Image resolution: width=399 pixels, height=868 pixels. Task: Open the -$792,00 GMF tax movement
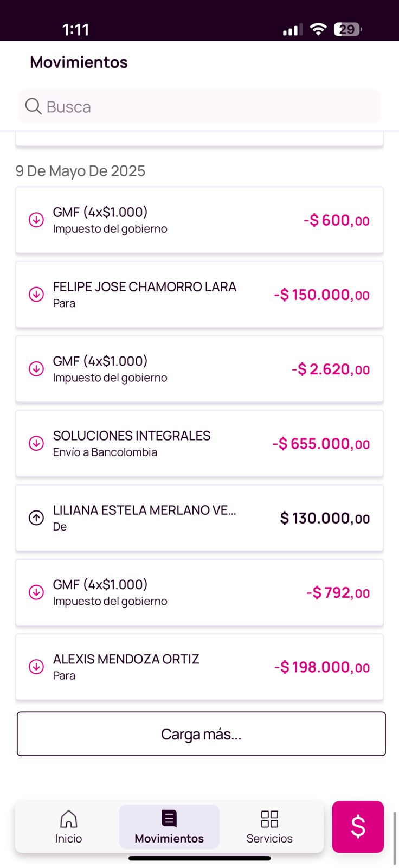200,592
